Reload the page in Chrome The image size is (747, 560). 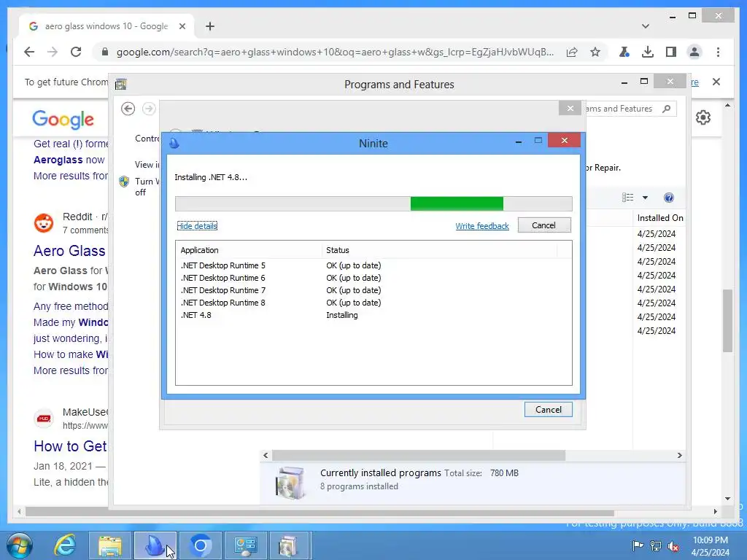click(76, 52)
